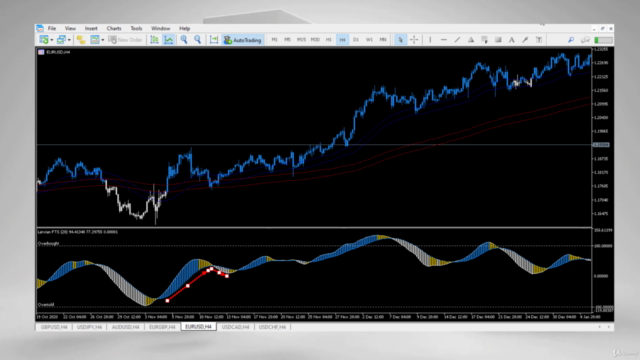This screenshot has width=640, height=360.
Task: Zoom out with the minus magnifier
Action: click(198, 40)
